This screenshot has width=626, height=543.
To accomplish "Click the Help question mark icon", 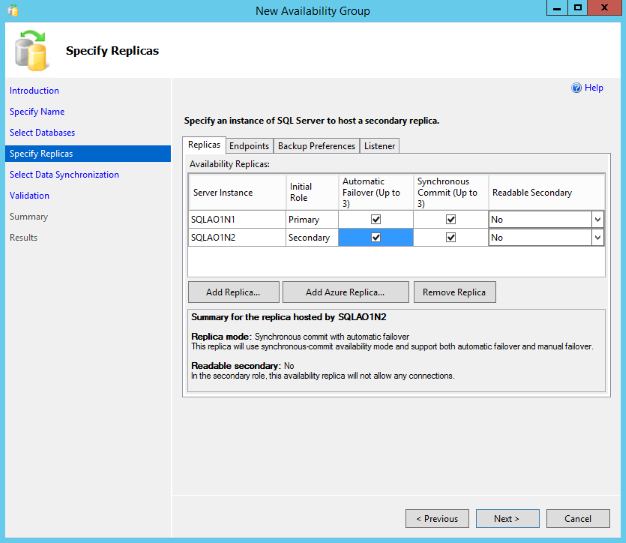I will pyautogui.click(x=576, y=88).
